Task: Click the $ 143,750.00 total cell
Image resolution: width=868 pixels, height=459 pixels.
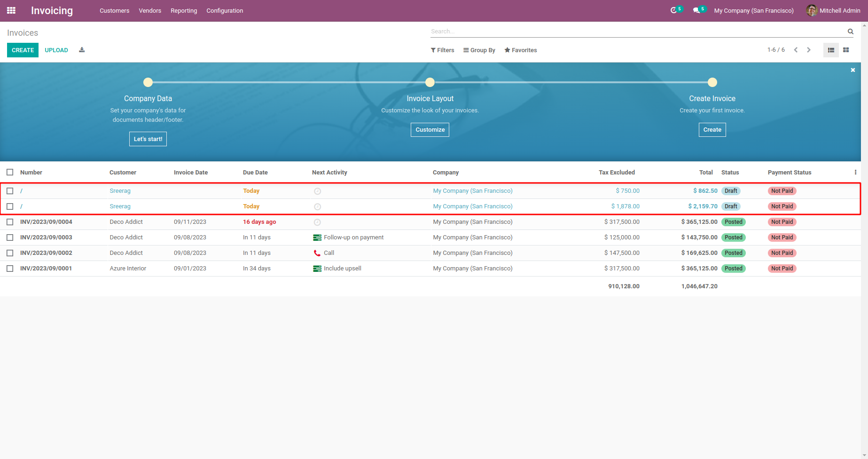Action: [699, 237]
